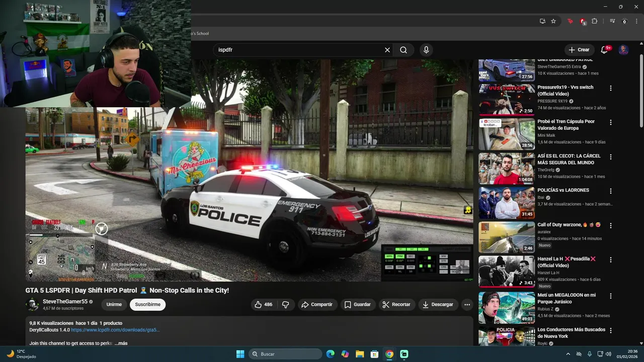This screenshot has height=362, width=644.
Task: Open the red badge extension showing 5
Action: [x=583, y=21]
